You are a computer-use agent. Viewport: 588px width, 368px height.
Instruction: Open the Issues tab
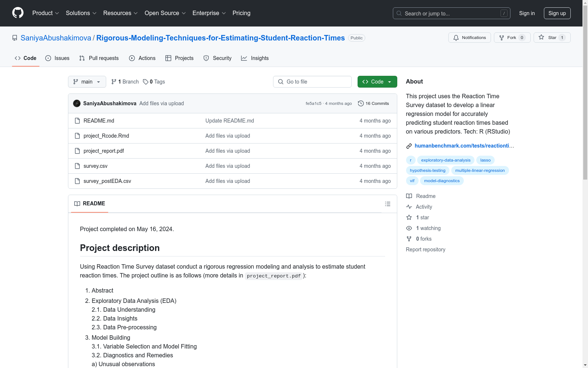coord(57,58)
